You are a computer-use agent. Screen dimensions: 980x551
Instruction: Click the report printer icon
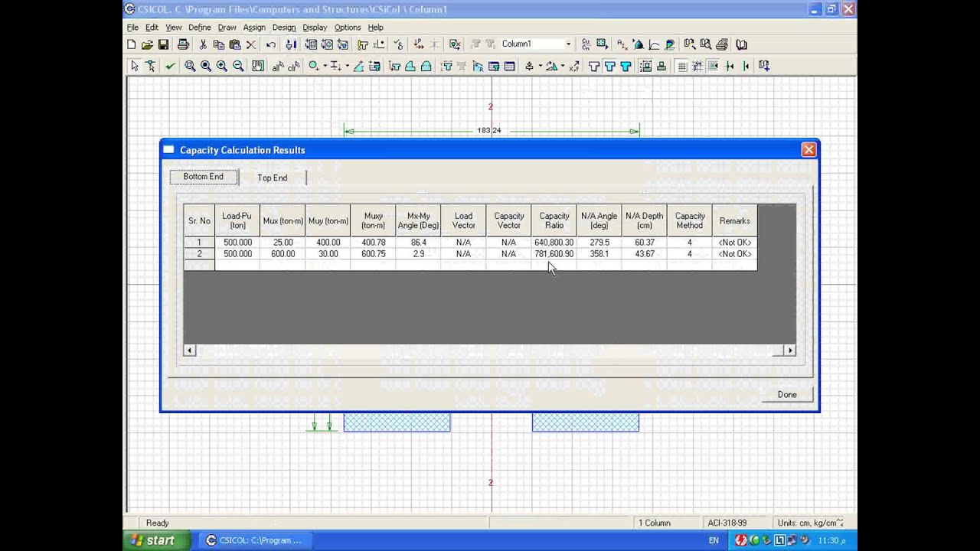(x=721, y=45)
